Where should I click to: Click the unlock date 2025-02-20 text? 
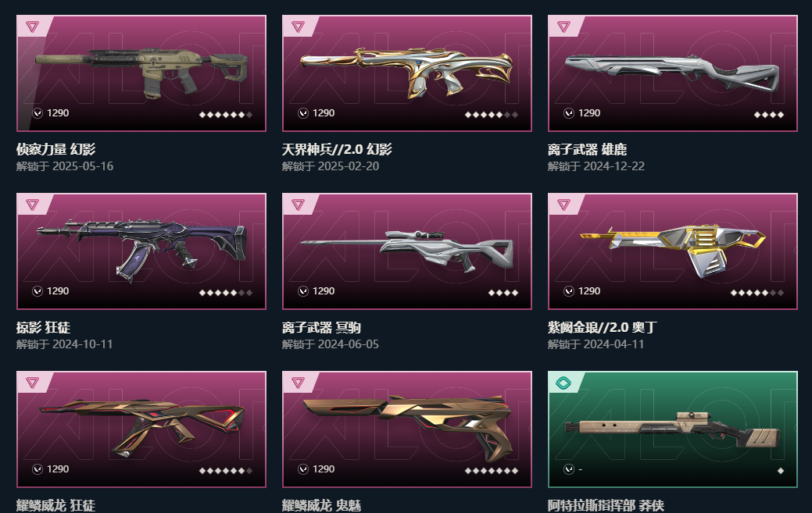pyautogui.click(x=349, y=166)
